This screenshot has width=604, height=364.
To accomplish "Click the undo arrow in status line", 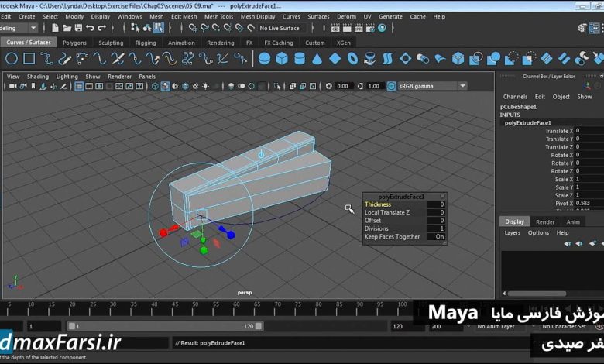I will point(90,29).
